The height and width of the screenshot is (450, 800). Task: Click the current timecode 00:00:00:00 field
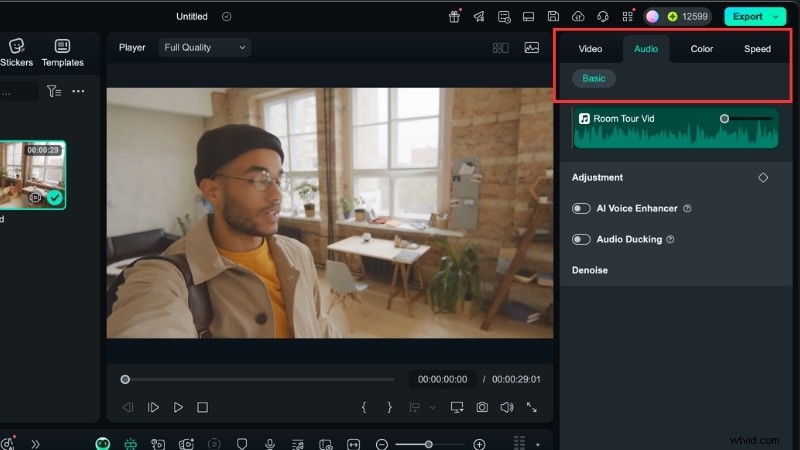click(442, 380)
